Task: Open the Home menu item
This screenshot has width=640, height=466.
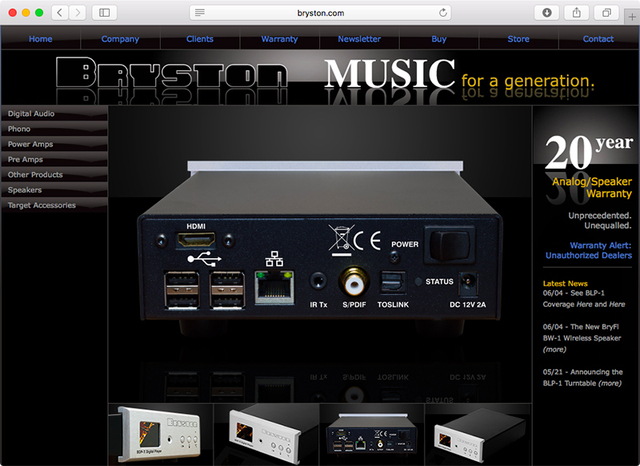Action: 41,39
